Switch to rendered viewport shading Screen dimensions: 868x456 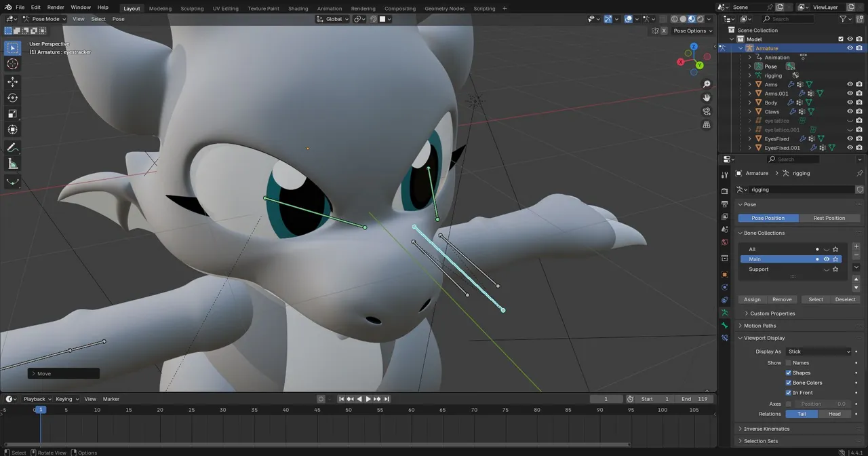[x=701, y=19]
